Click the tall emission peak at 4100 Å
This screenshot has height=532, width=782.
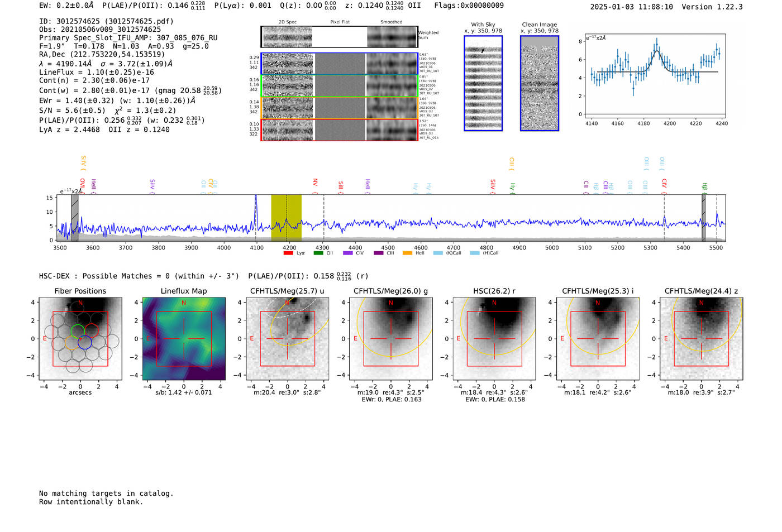click(256, 212)
